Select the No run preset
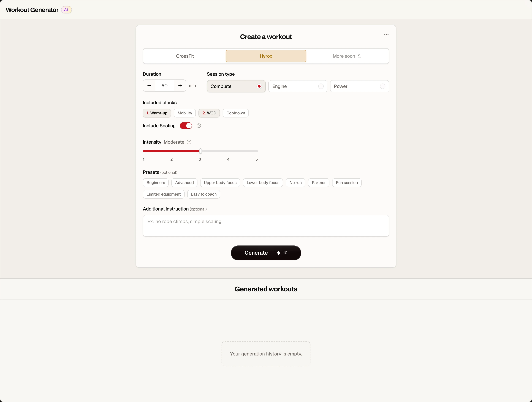This screenshot has width=532, height=402. 296,183
